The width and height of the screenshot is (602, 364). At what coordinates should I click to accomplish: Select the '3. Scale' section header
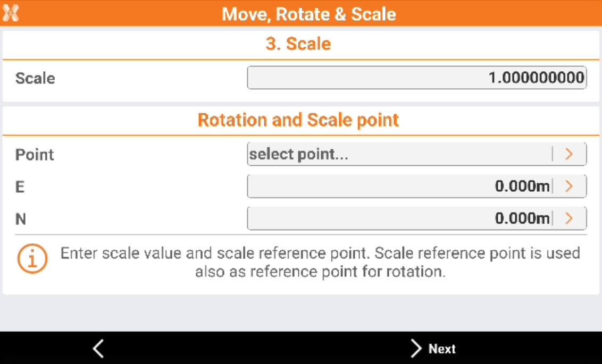tap(298, 44)
